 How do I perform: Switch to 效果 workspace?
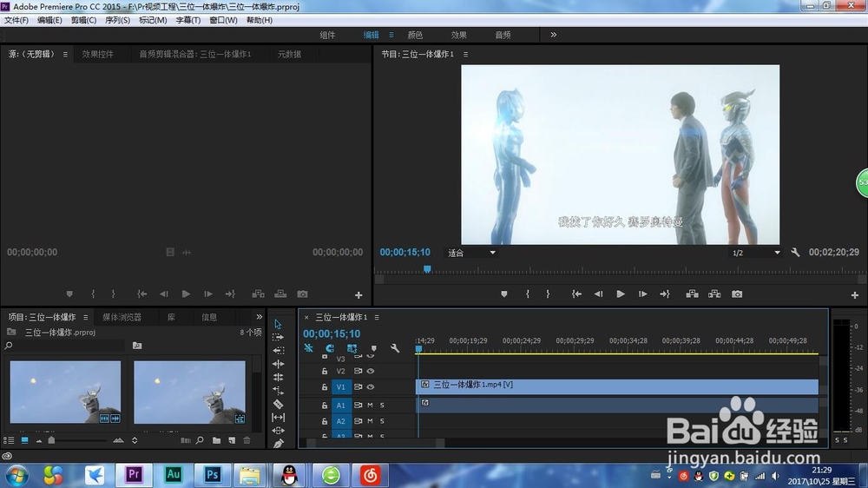pos(459,35)
